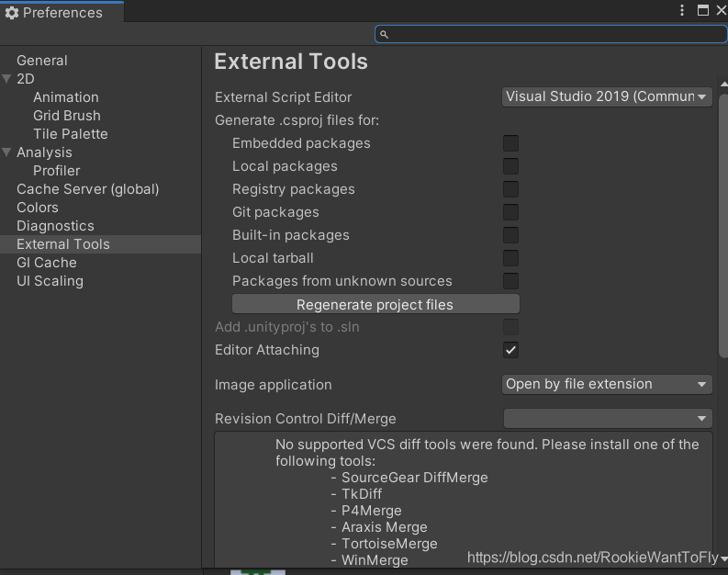Viewport: 728px width, 575px height.
Task: Select Cache Server (global) section
Action: (x=88, y=189)
